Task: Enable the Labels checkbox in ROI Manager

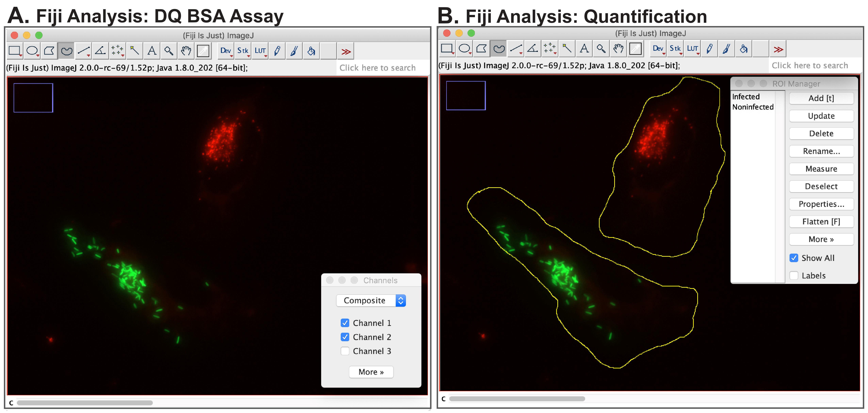Action: click(793, 276)
